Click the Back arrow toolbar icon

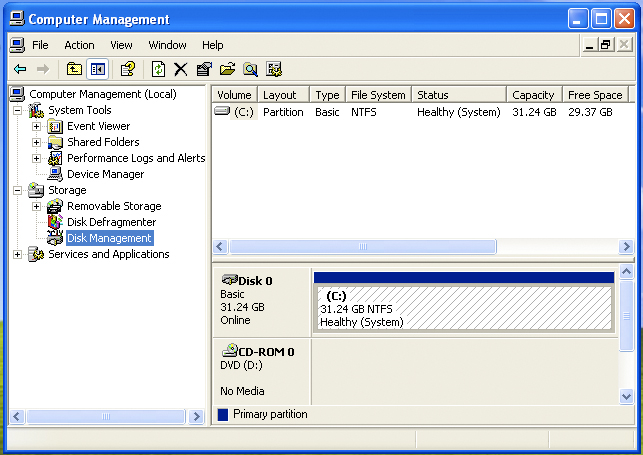point(20,69)
